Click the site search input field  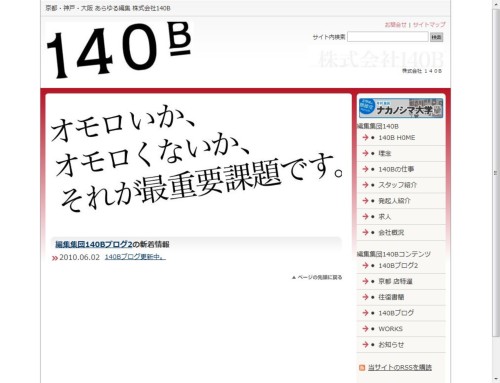[x=388, y=37]
